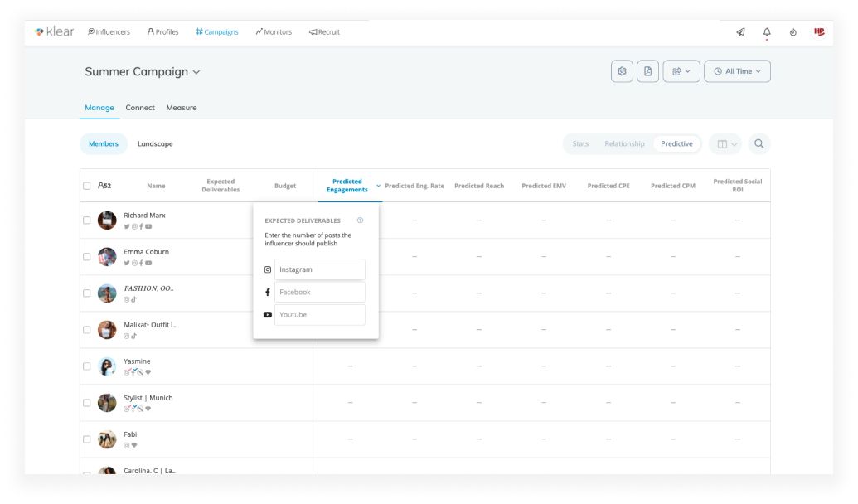Click the Instagram posts input field
This screenshot has width=858, height=504.
pos(319,269)
